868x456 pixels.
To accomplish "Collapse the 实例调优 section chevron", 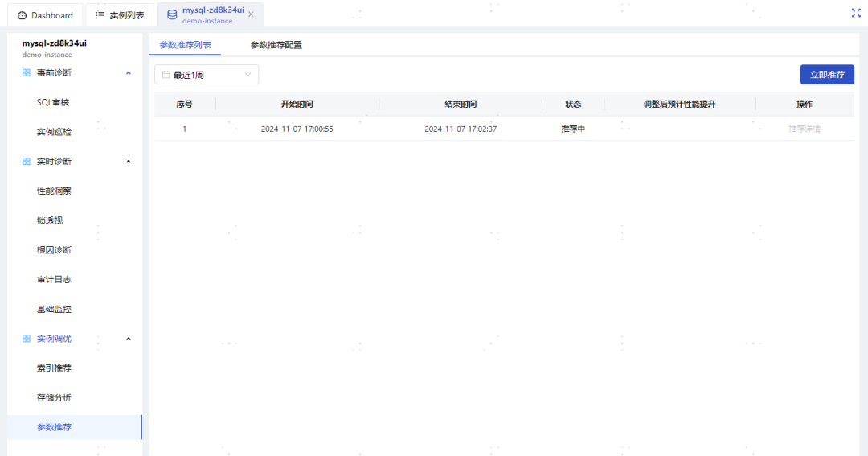I will (129, 339).
